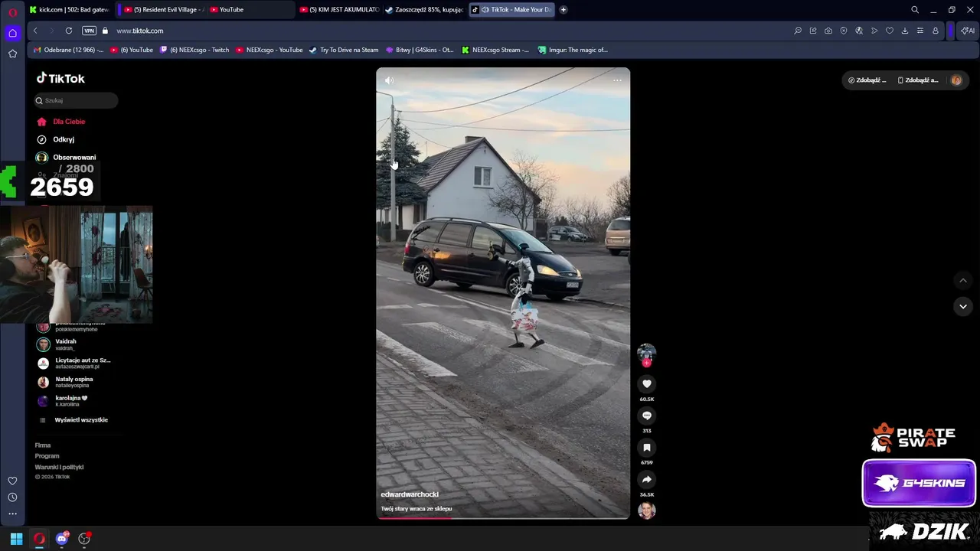Open the profile avatar in TikTok header

pos(956,80)
